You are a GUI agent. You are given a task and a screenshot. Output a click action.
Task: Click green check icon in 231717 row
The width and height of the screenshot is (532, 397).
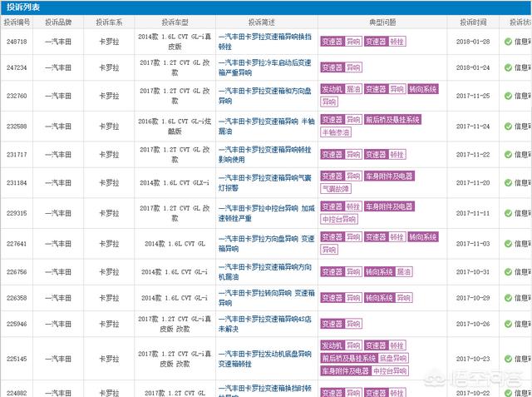coord(508,154)
